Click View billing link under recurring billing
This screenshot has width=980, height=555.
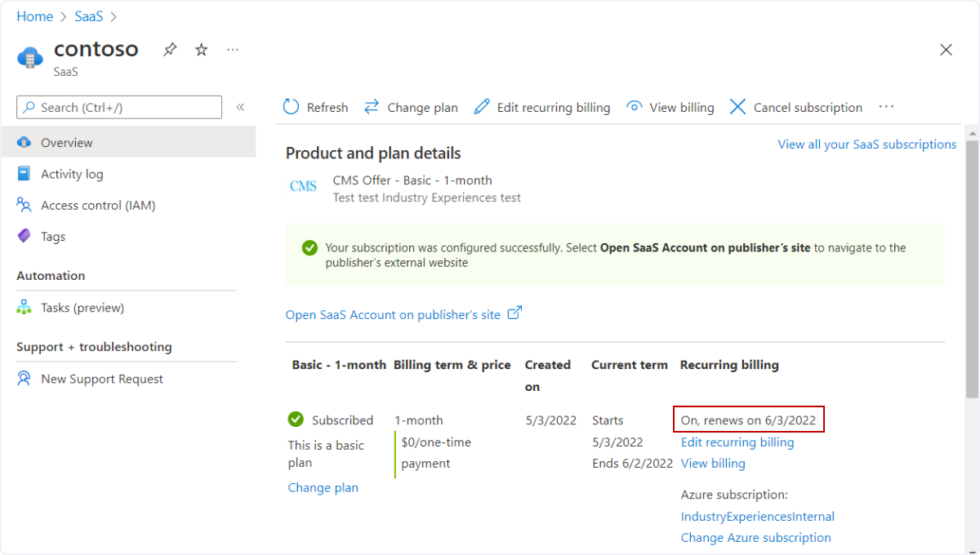713,464
